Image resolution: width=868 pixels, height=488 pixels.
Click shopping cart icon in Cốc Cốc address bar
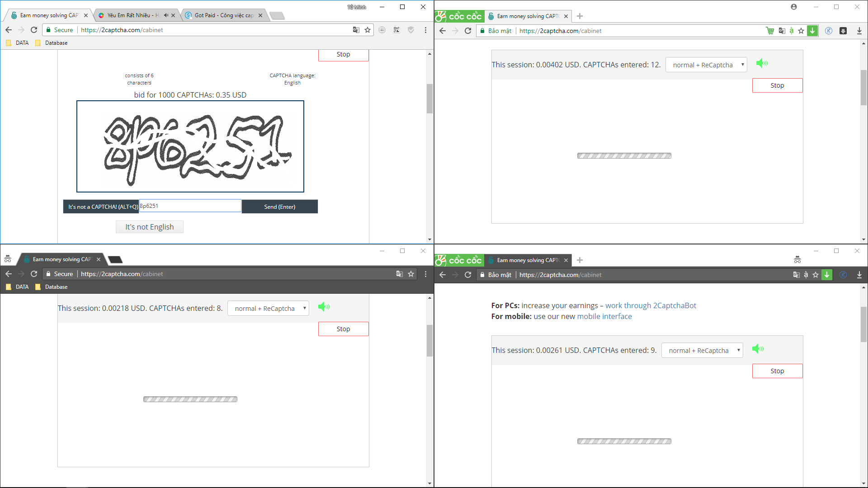[770, 31]
